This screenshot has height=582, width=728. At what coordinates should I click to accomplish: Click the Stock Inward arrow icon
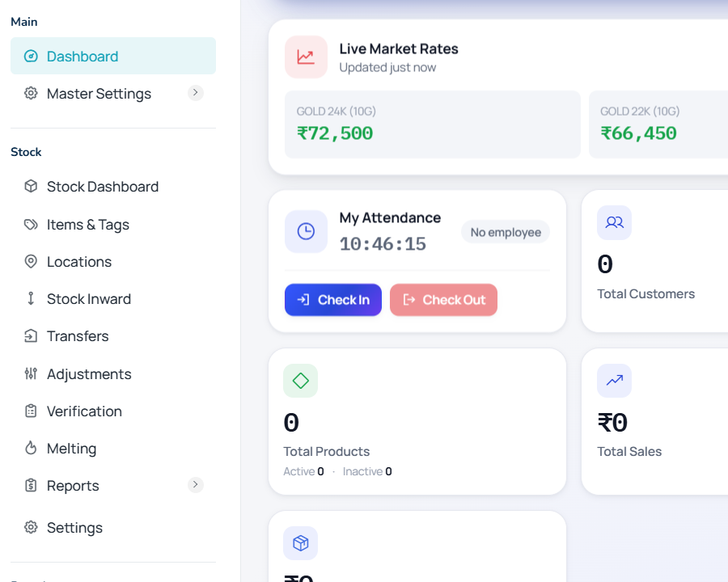(31, 299)
